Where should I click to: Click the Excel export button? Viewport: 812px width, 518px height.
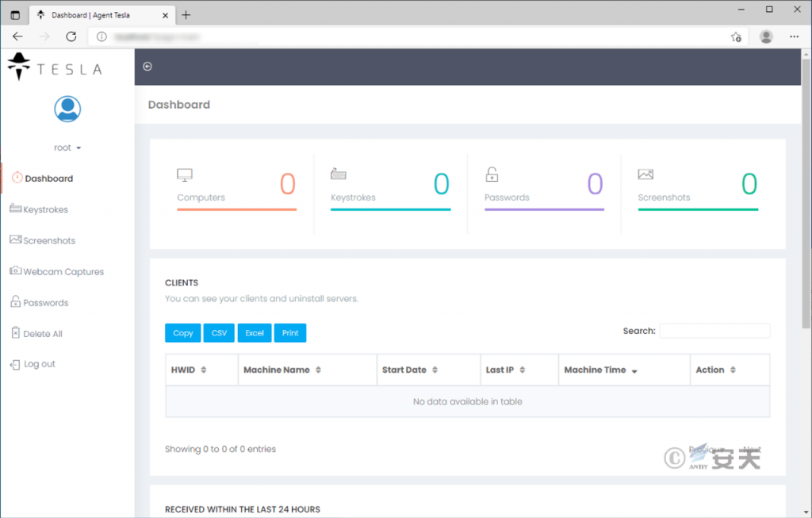[x=255, y=333]
